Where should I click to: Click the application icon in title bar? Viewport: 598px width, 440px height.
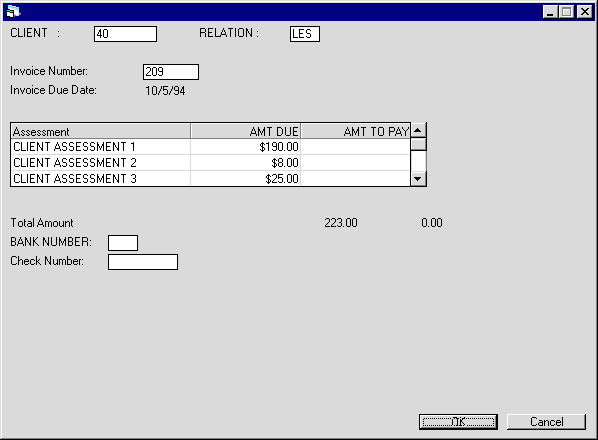[x=13, y=11]
